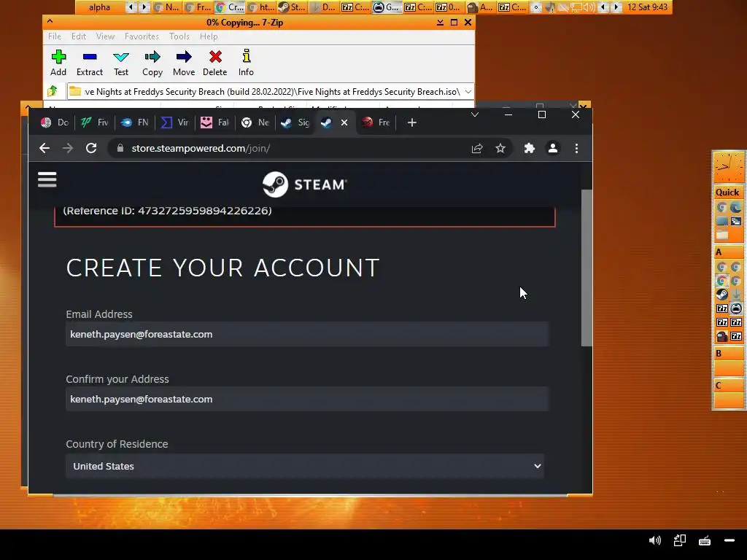Click the Copy icon in 7-Zip toolbar
The width and height of the screenshot is (747, 560).
152,63
